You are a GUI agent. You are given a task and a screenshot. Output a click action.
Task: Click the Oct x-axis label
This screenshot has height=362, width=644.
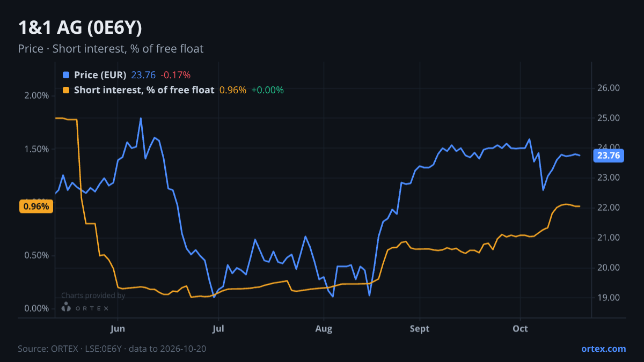tap(520, 329)
